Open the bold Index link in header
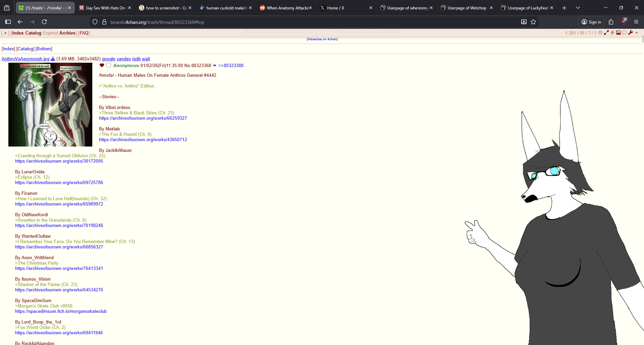The image size is (644, 345). point(18,33)
